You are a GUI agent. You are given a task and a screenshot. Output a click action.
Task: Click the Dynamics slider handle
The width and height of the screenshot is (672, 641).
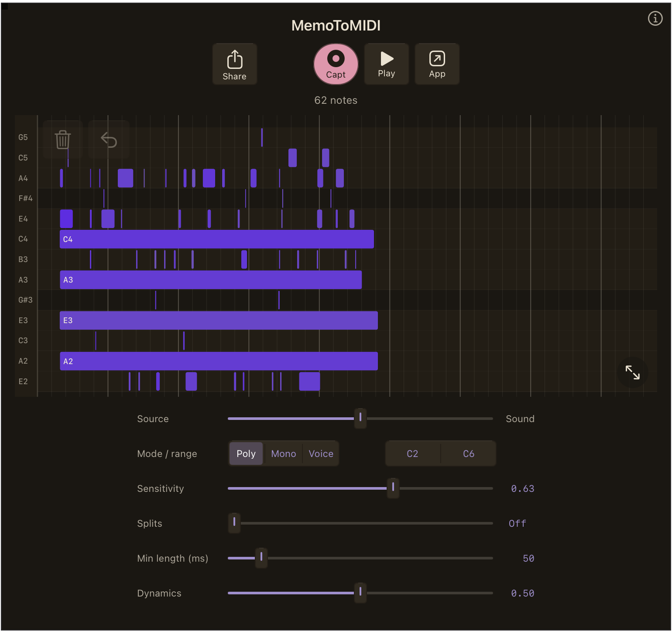pyautogui.click(x=360, y=593)
